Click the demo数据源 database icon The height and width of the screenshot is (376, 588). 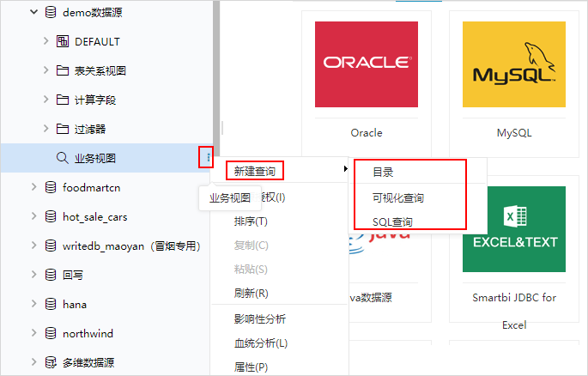51,12
